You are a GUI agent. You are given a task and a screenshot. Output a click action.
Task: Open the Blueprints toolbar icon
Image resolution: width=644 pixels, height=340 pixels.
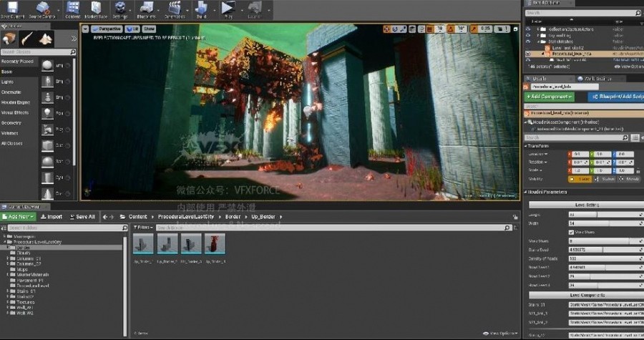click(146, 9)
